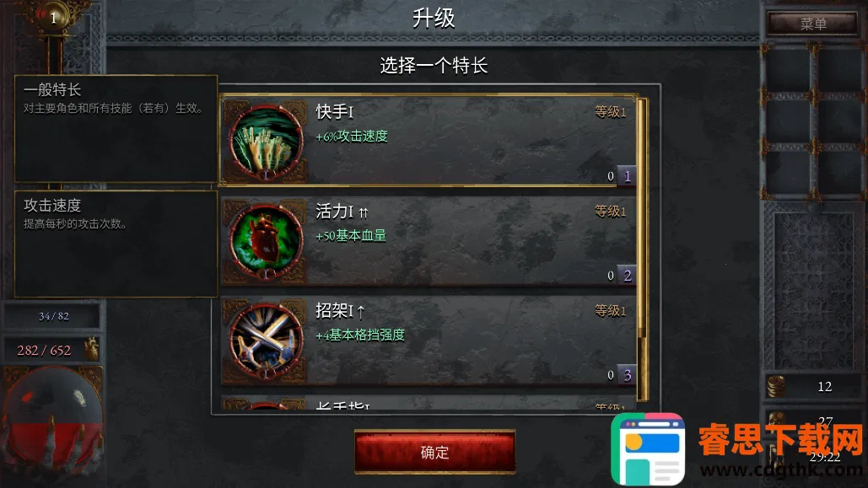Click the heart icon beside 282 / 652

point(91,349)
